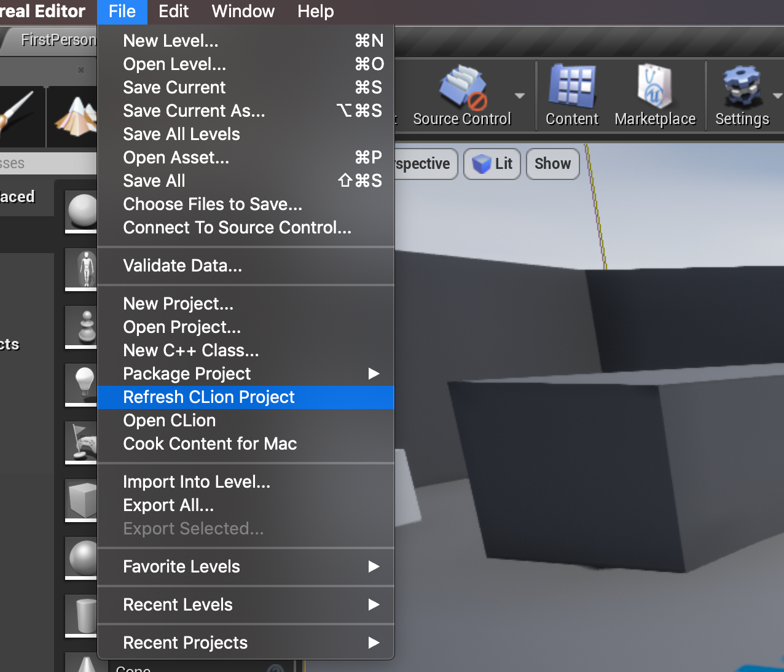
Task: Expand the Package Project submenu
Action: click(246, 373)
